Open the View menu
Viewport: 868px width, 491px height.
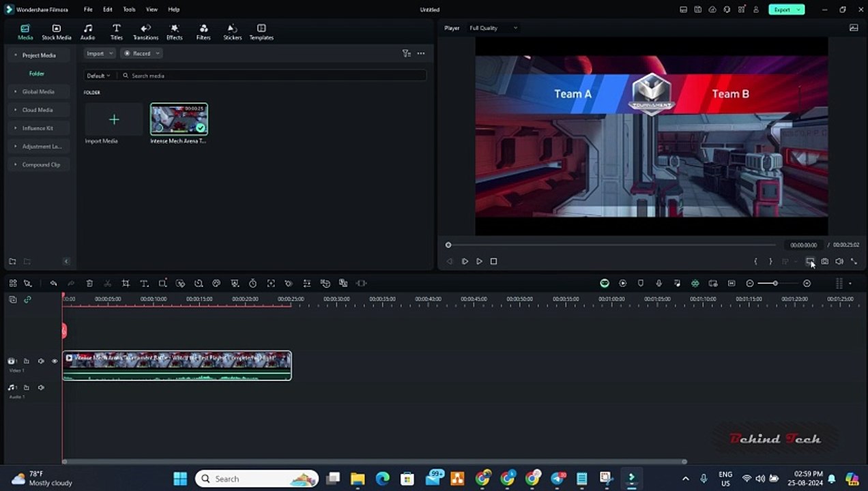pos(151,10)
